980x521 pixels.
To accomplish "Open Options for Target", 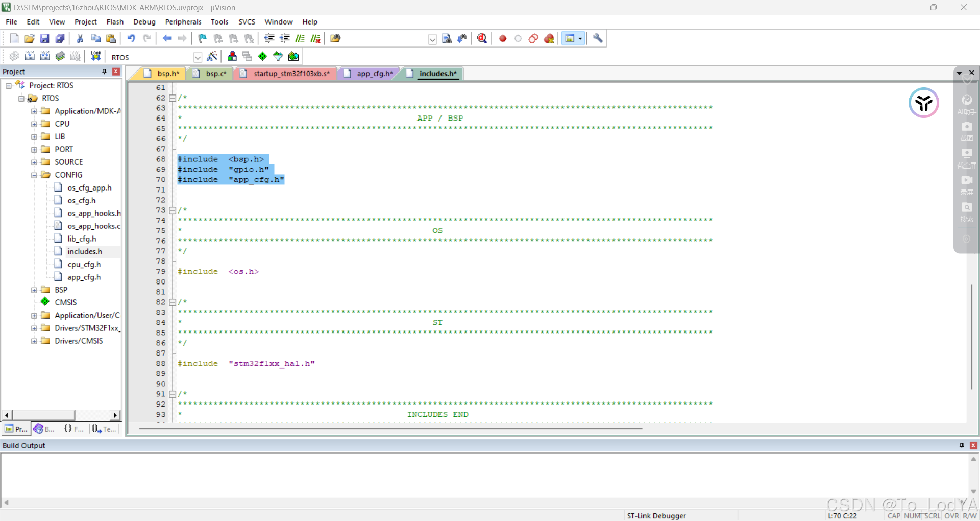I will pyautogui.click(x=212, y=56).
